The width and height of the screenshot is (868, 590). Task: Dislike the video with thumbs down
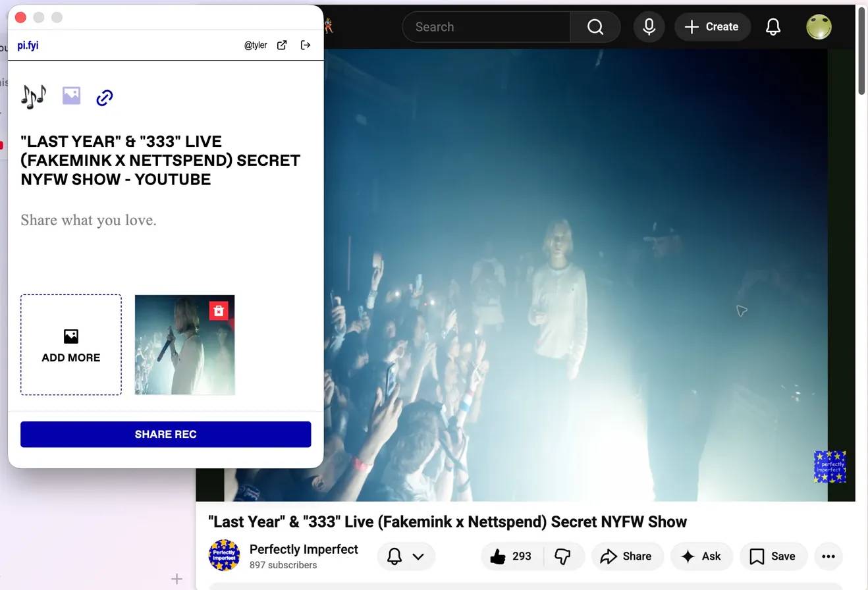563,556
